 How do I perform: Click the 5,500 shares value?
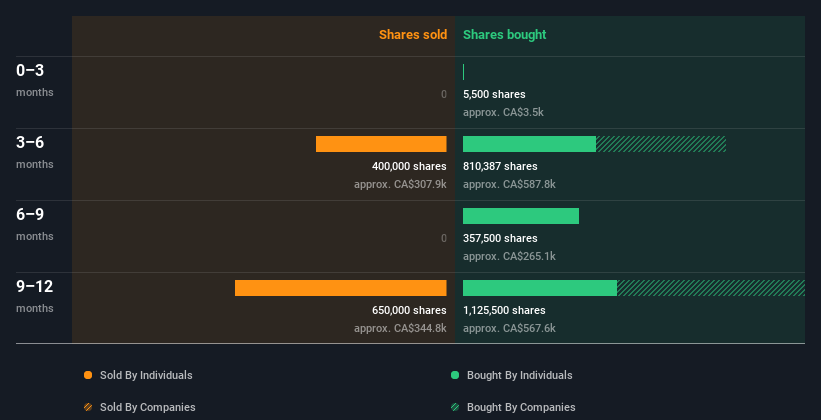[494, 94]
